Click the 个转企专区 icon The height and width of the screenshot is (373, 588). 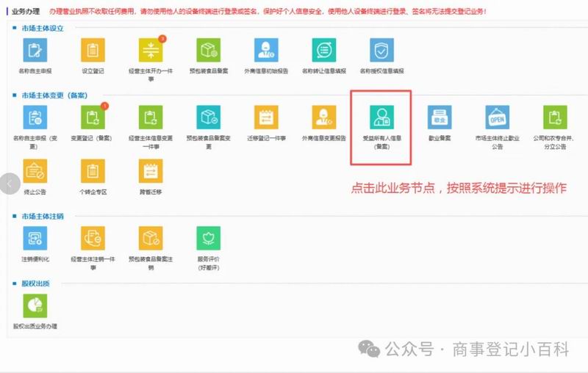pos(93,170)
